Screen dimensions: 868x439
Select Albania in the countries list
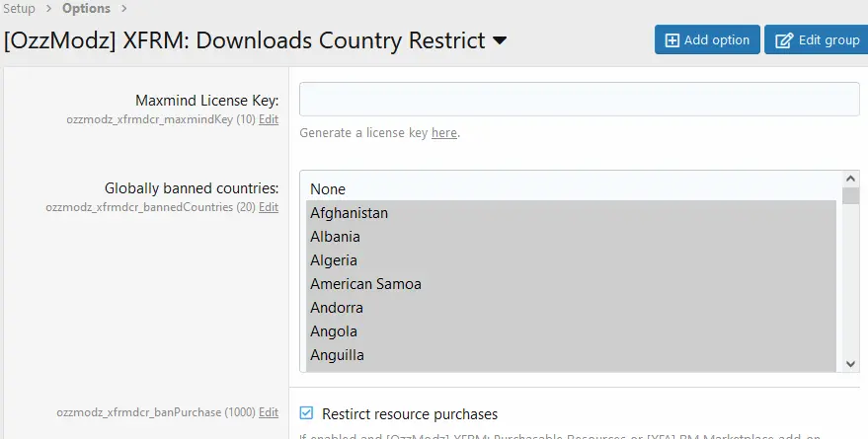coord(335,237)
